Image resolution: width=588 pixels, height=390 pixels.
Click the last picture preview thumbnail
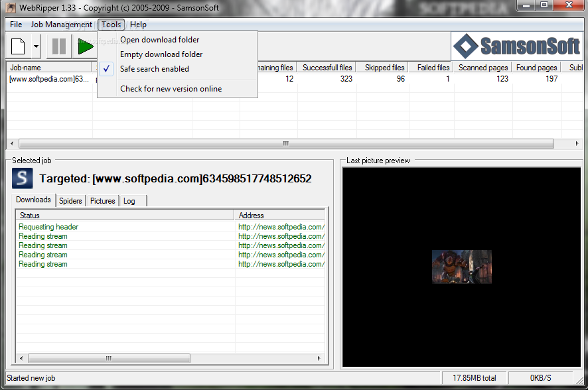tap(462, 267)
